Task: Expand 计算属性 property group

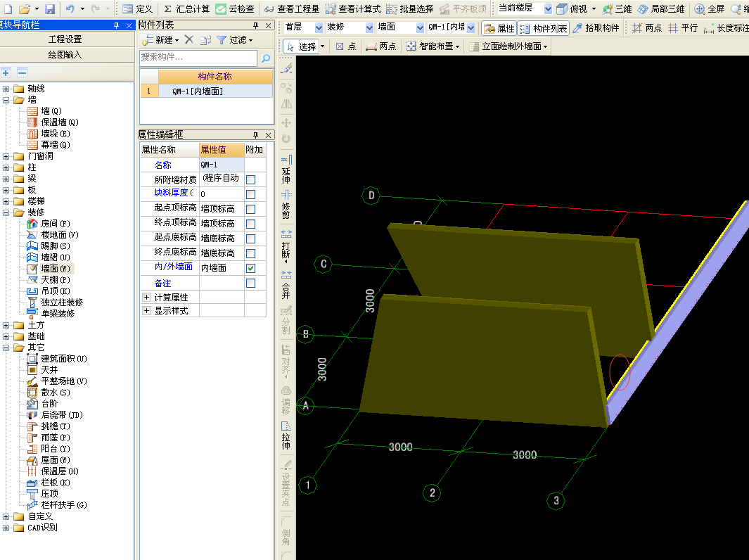Action: click(147, 297)
